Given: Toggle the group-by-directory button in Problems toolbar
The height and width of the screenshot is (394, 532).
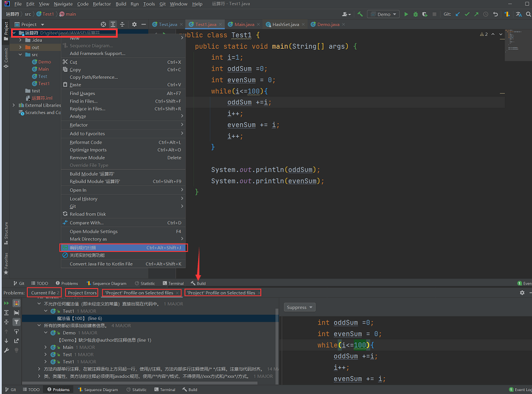Looking at the screenshot, I should tap(16, 312).
